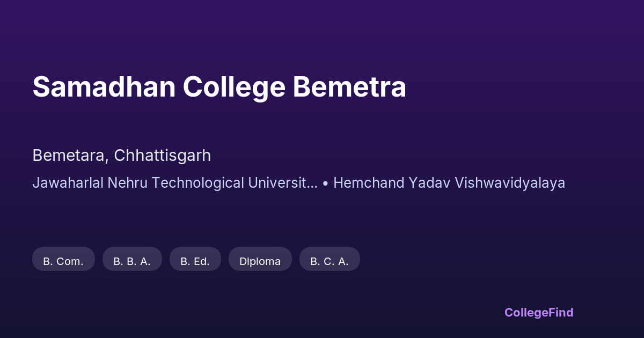Click the Bemetara, Chhattisgarh location text
The width and height of the screenshot is (644, 338).
click(x=121, y=156)
